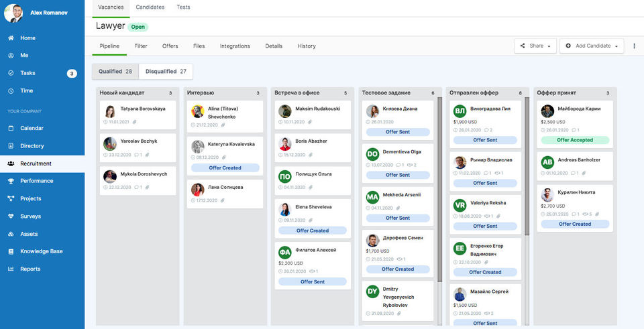The image size is (644, 329).
Task: Select the Integrations tab
Action: 235,46
